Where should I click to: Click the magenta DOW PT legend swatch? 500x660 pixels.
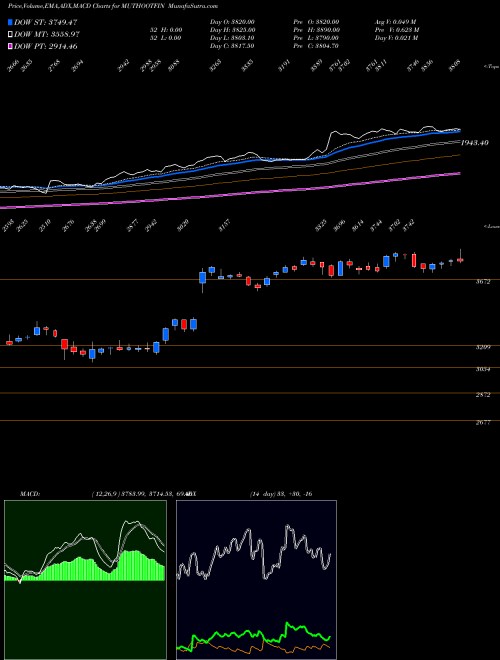click(x=10, y=46)
